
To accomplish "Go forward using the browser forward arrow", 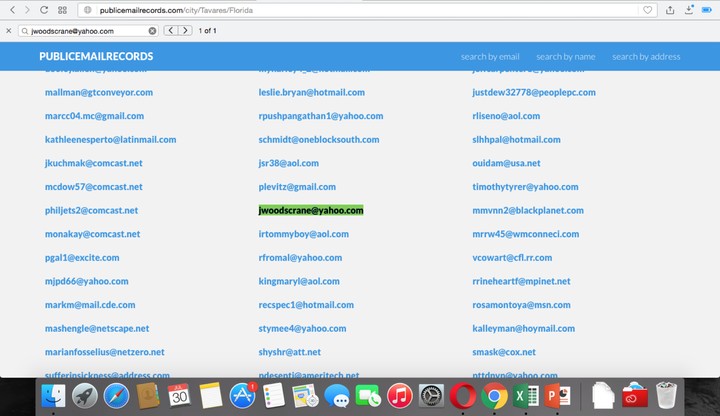I will pyautogui.click(x=27, y=10).
